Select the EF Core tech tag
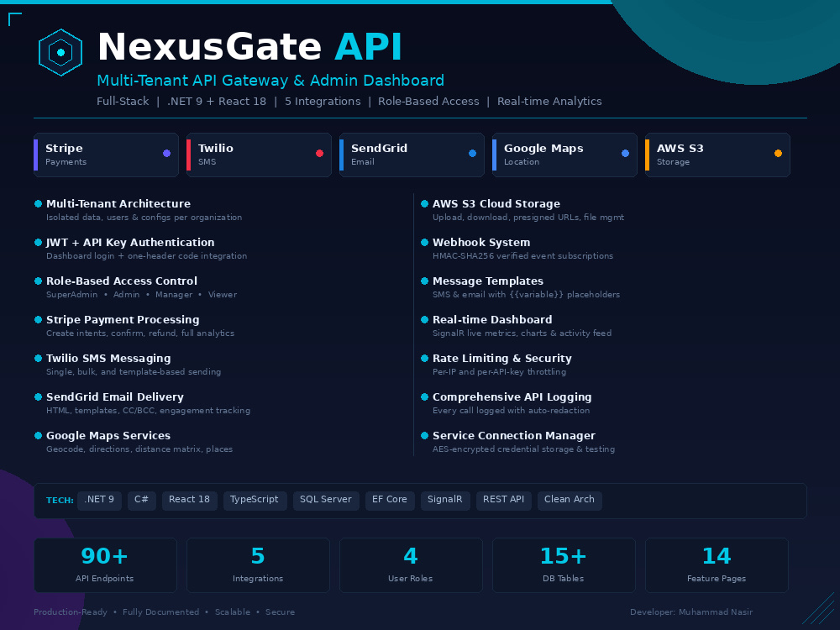Viewport: 840px width, 630px height. click(x=390, y=501)
